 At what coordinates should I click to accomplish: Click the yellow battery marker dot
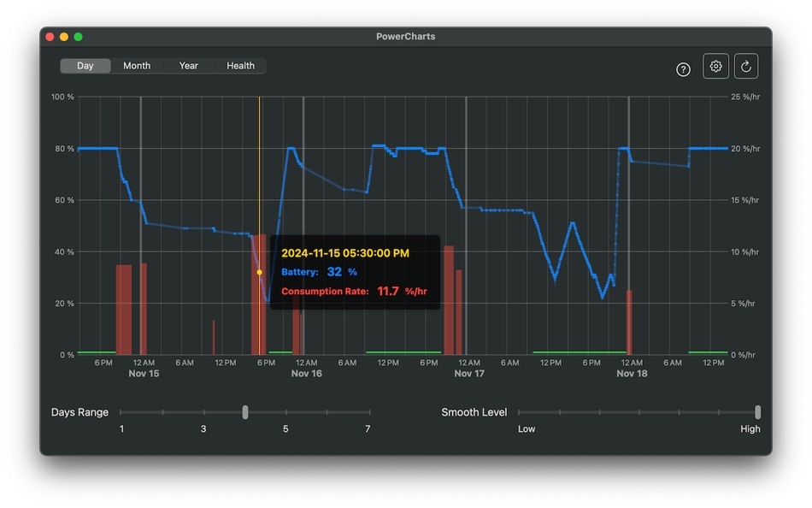click(259, 272)
